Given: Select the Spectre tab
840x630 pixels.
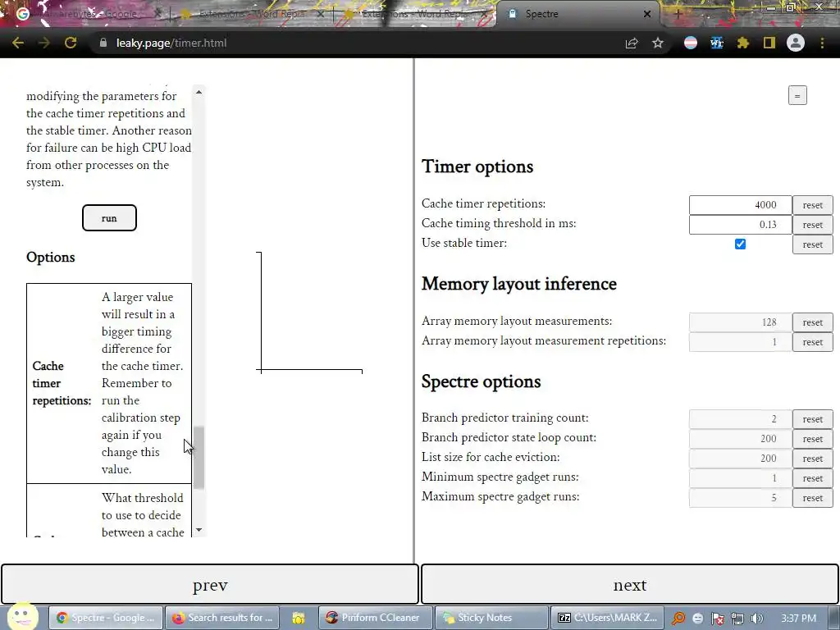Looking at the screenshot, I should (578, 14).
